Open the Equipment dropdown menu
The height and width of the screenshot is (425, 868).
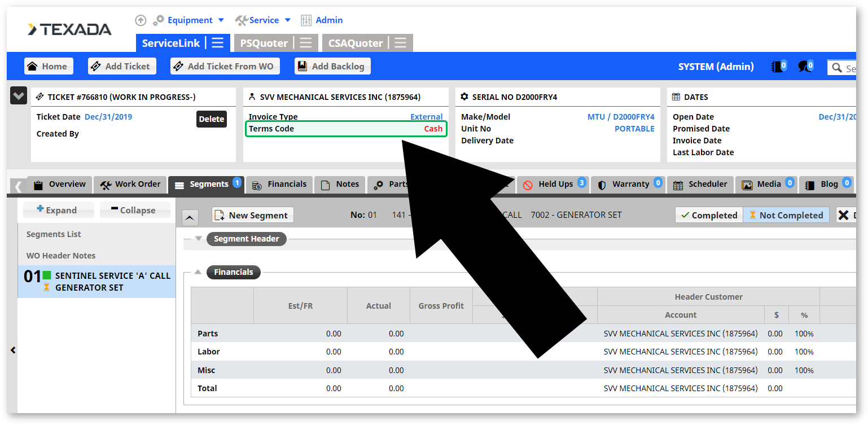[x=188, y=20]
